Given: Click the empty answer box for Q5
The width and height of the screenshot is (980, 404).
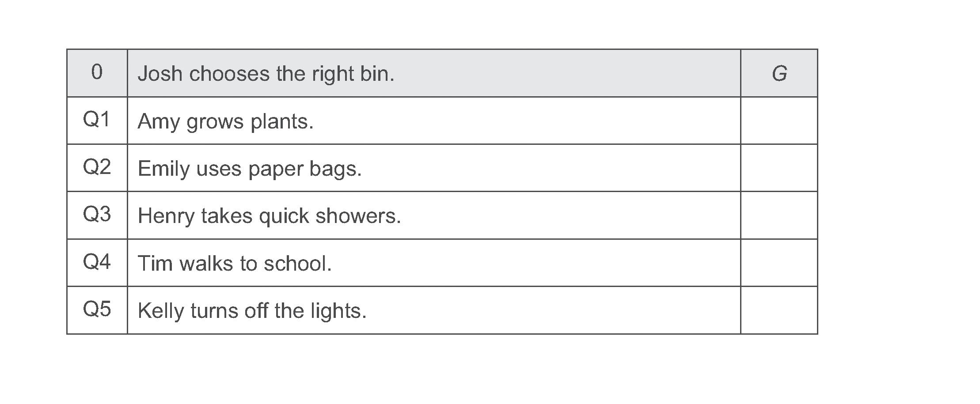Looking at the screenshot, I should [x=779, y=310].
